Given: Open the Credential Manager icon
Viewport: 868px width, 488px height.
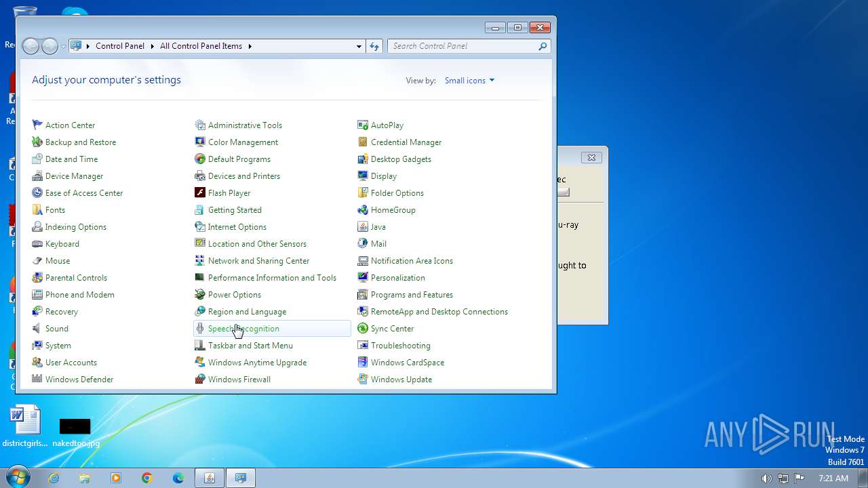Looking at the screenshot, I should click(x=363, y=142).
